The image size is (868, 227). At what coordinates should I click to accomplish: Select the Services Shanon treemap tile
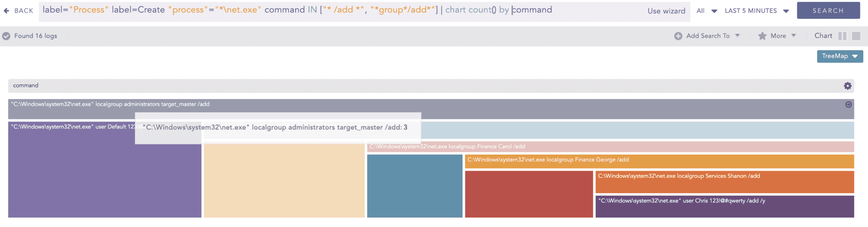tap(724, 182)
